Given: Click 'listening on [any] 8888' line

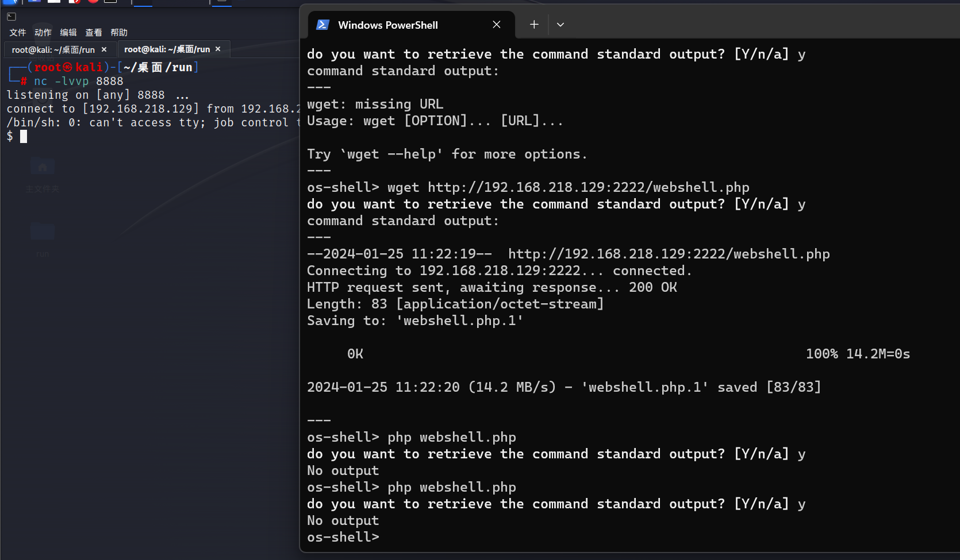Looking at the screenshot, I should pyautogui.click(x=97, y=95).
